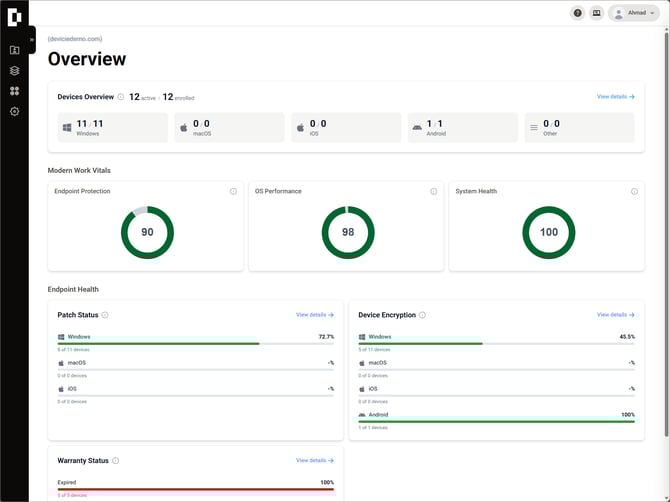Click the Android icon in Device Encryption
This screenshot has height=502, width=670.
point(362,415)
